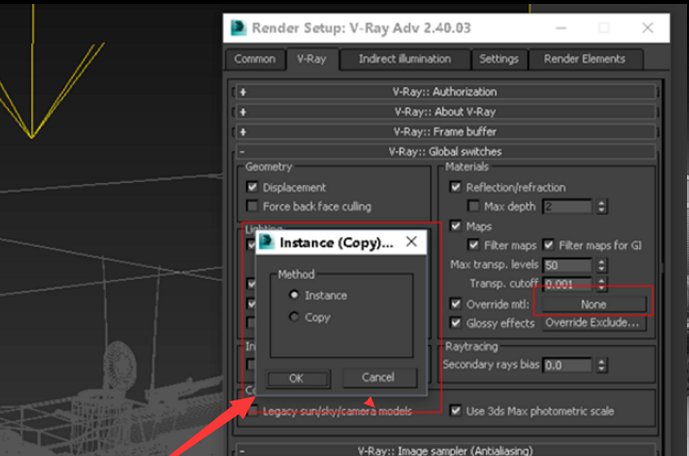The width and height of the screenshot is (689, 456).
Task: Collapse the V-Ray Global switches rollout
Action: click(x=446, y=152)
